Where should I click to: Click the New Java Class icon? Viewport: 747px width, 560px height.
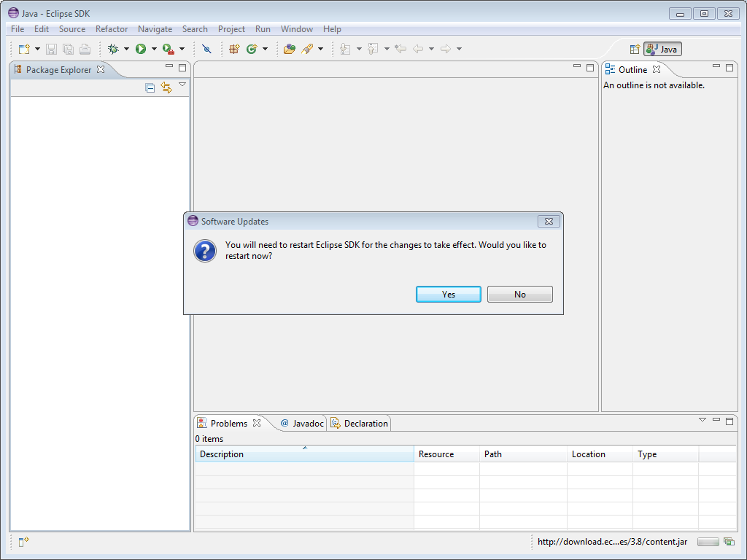[252, 49]
